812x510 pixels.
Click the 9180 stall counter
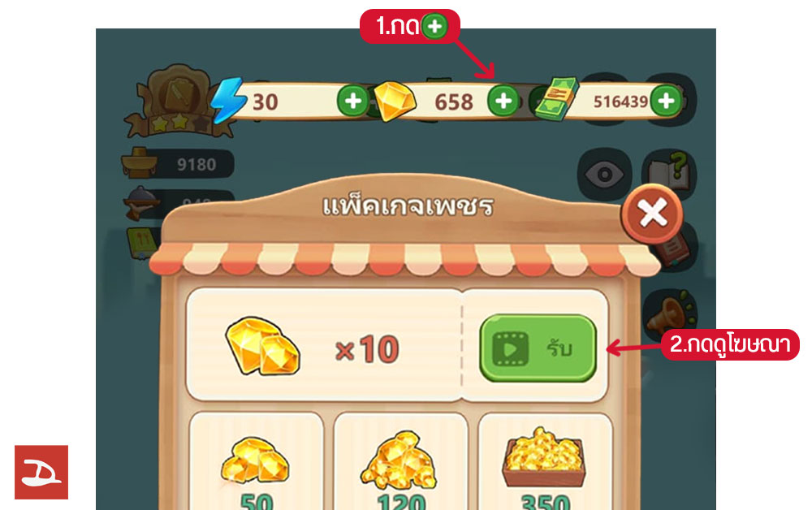178,164
